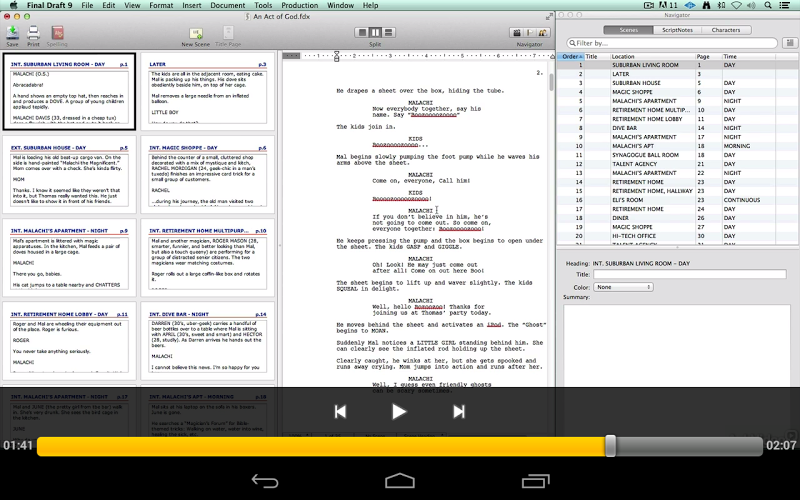Switch to the ScriptNotes tab
The height and width of the screenshot is (500, 800).
677,30
